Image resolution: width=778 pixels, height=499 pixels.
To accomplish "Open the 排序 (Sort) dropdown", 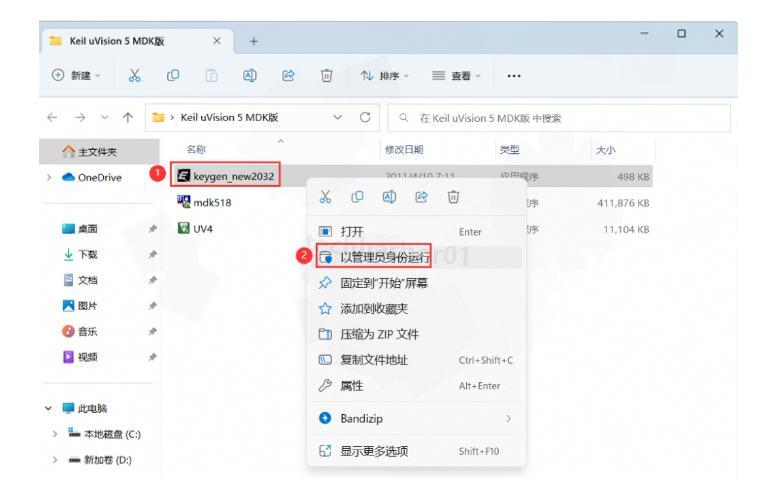I will tap(385, 76).
